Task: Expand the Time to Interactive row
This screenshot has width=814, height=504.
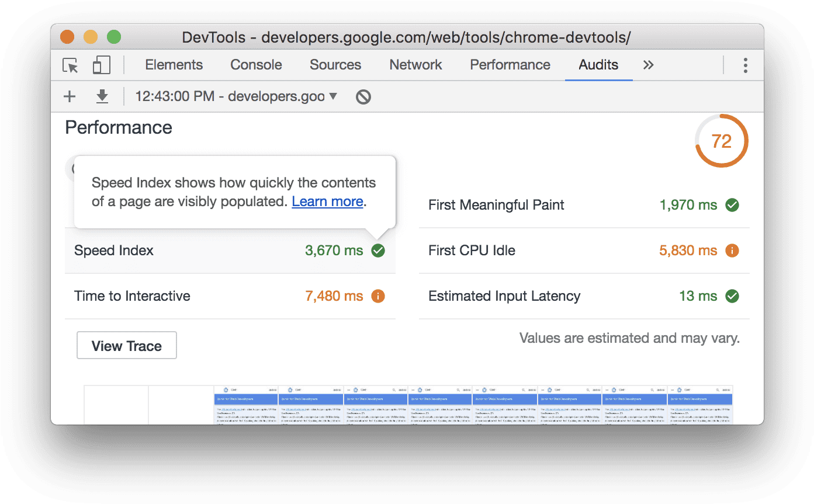Action: tap(230, 296)
